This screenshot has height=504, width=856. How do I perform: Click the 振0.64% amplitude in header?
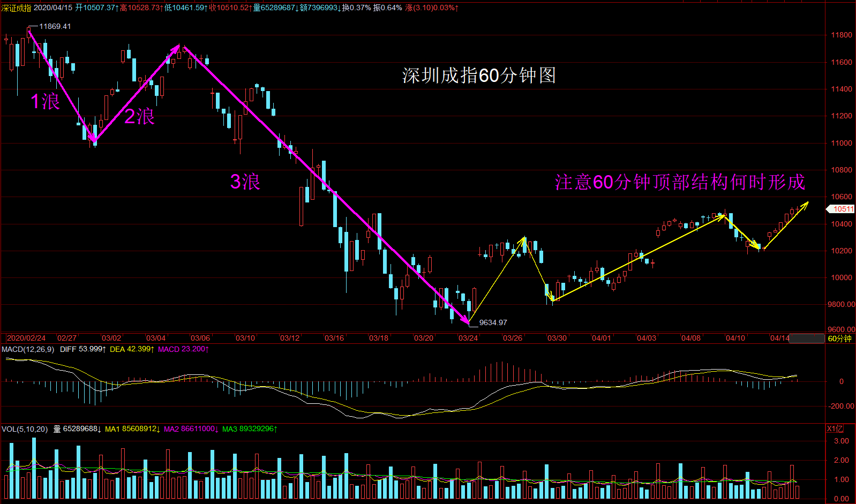pos(388,8)
